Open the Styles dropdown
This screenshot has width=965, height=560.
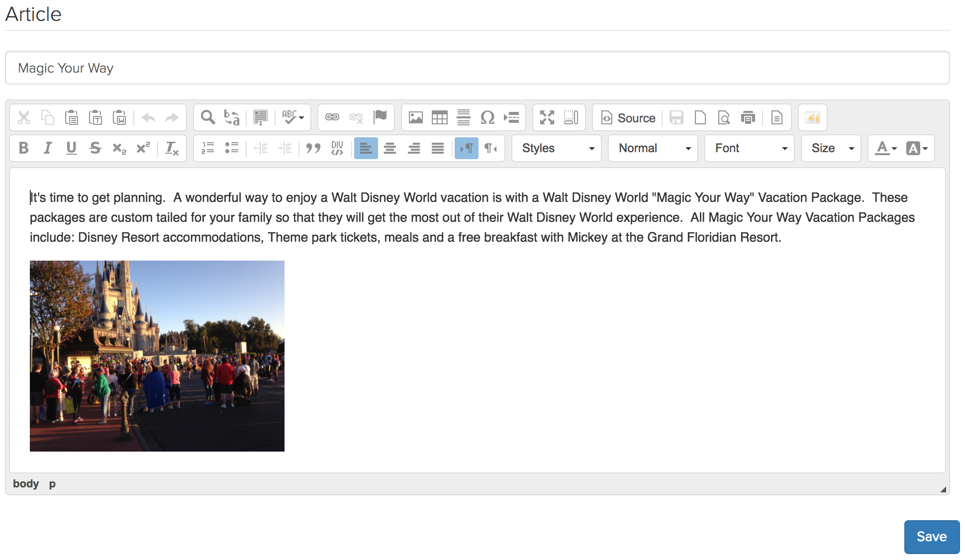click(557, 148)
